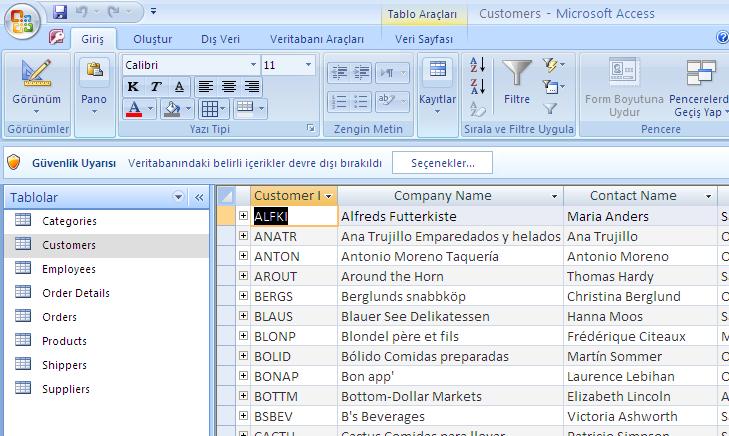729x436 pixels.
Task: Click the toggle filter small funnel
Action: pos(550,109)
